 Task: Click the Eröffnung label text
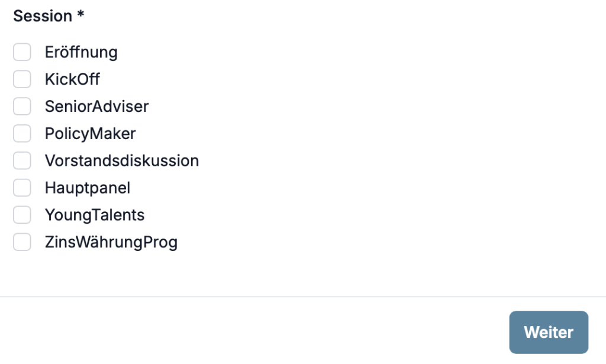click(x=81, y=53)
